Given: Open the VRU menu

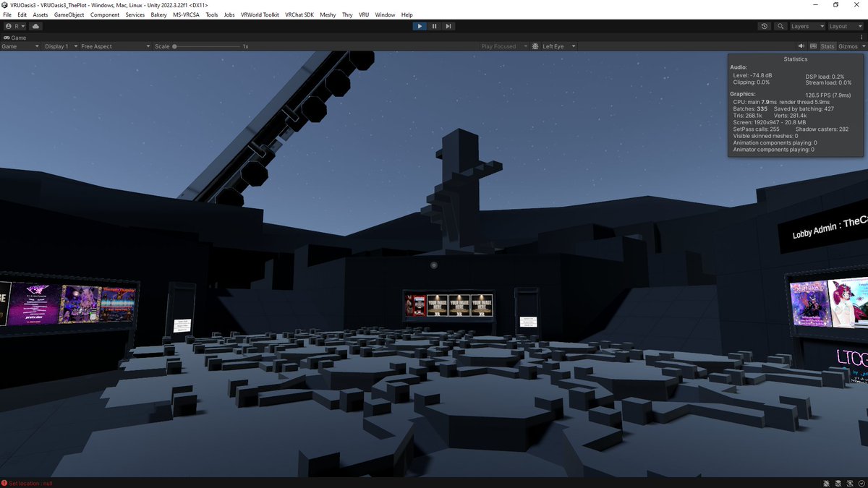Looking at the screenshot, I should point(364,14).
